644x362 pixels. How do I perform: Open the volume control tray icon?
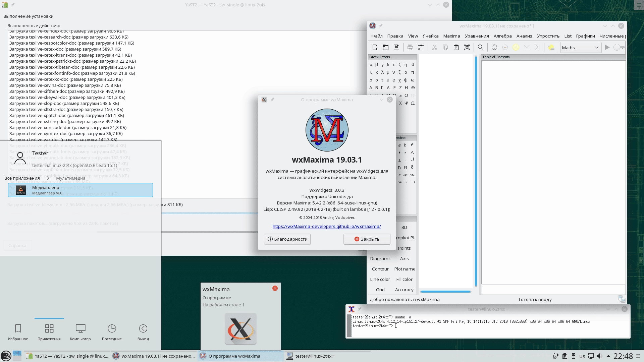[599, 356]
